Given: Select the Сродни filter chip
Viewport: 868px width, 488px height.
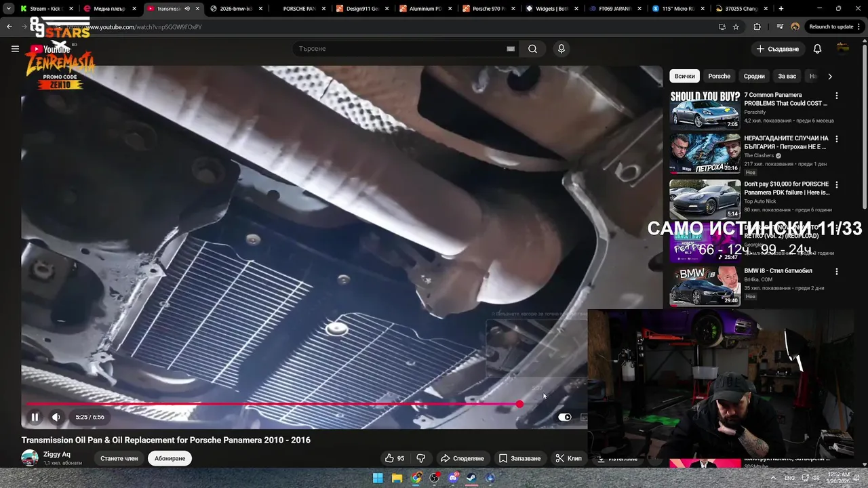Looking at the screenshot, I should point(754,76).
